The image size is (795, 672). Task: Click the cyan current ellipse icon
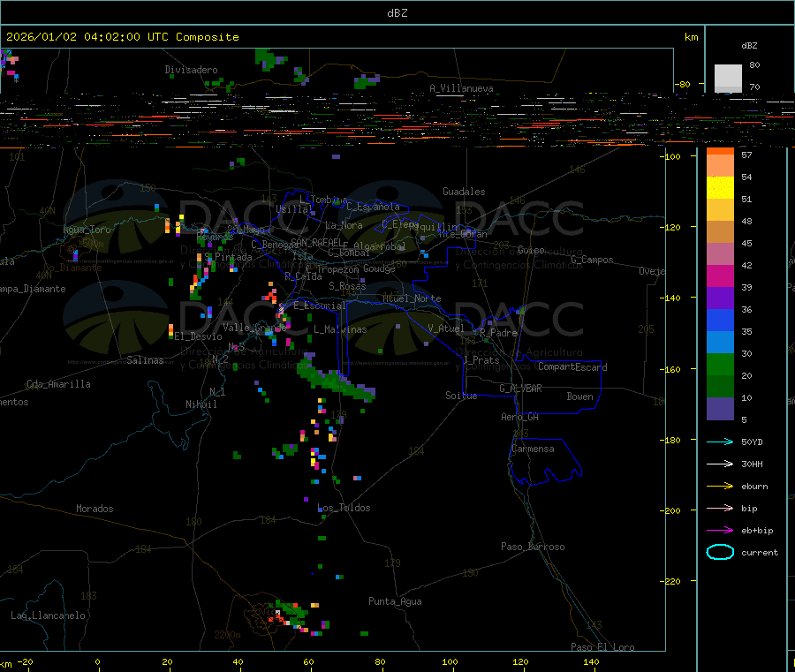tap(720, 553)
